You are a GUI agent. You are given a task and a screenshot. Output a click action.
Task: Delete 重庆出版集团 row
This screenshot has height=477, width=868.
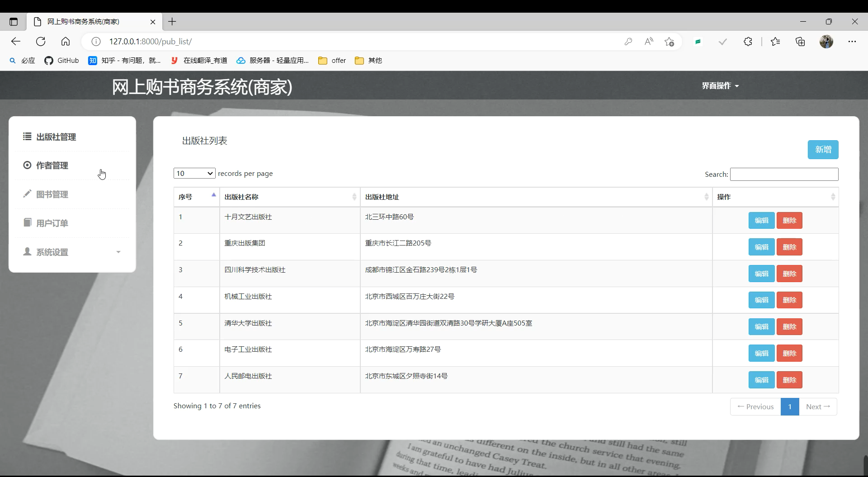pyautogui.click(x=789, y=247)
